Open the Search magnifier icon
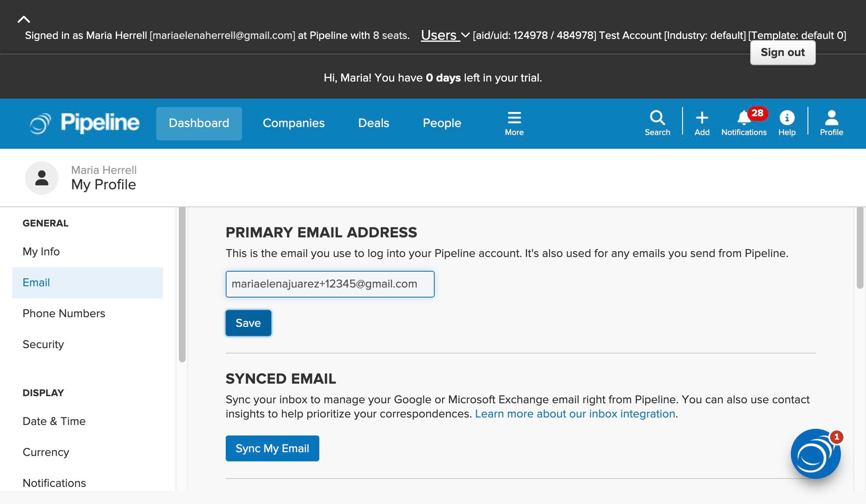 coord(657,118)
